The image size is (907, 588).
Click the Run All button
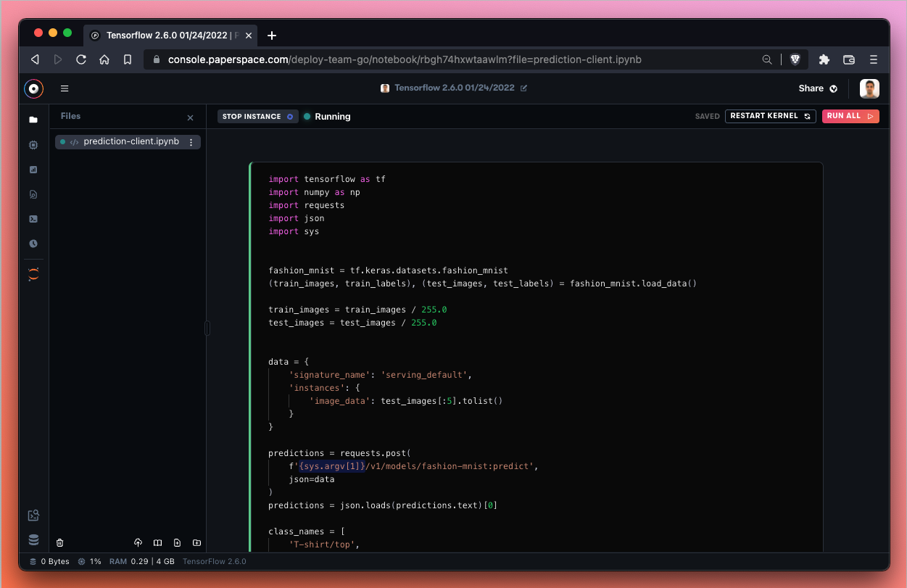[850, 116]
